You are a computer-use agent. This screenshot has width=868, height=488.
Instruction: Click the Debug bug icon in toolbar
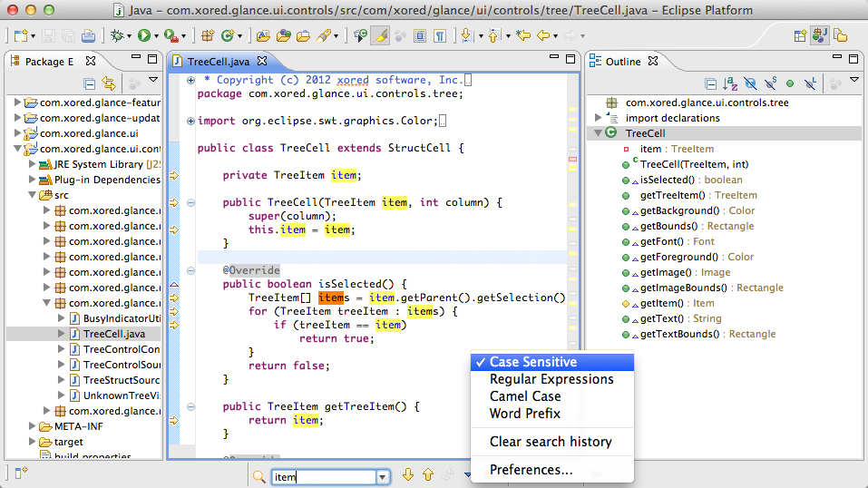pos(115,36)
